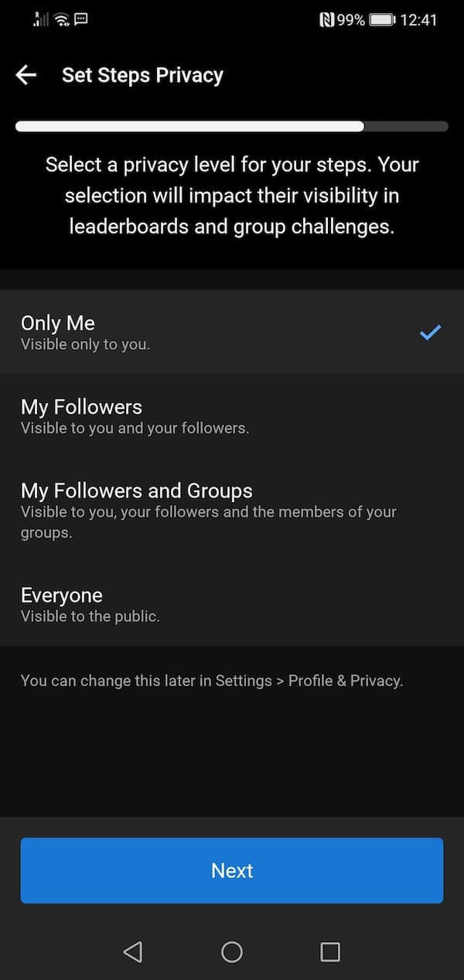Continue with the Next button
Screen dimensions: 464x980
(232, 870)
